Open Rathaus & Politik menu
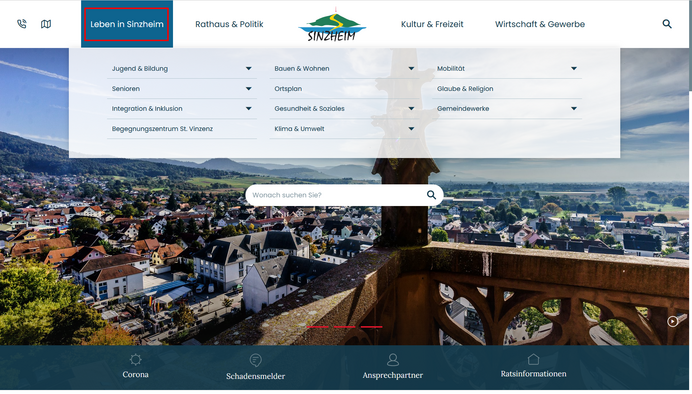Image resolution: width=692 pixels, height=394 pixels. (x=229, y=24)
